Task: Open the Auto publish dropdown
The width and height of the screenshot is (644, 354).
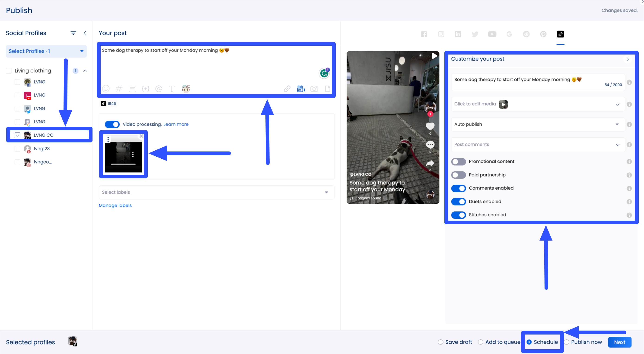Action: [x=538, y=124]
